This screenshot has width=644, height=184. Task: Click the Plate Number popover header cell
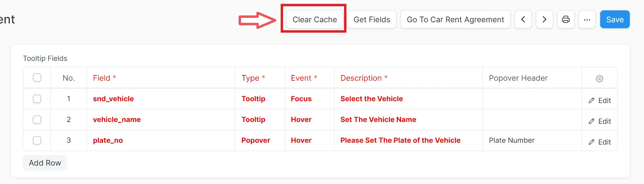[532, 140]
